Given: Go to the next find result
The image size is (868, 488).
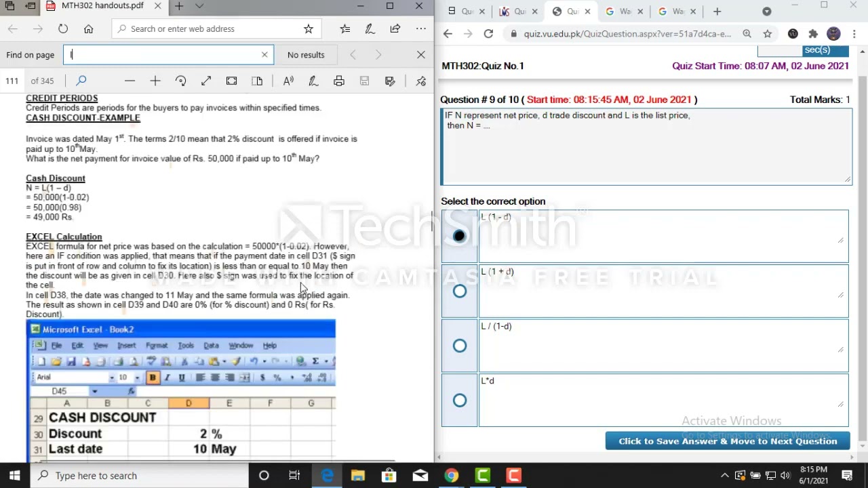Looking at the screenshot, I should (x=378, y=55).
